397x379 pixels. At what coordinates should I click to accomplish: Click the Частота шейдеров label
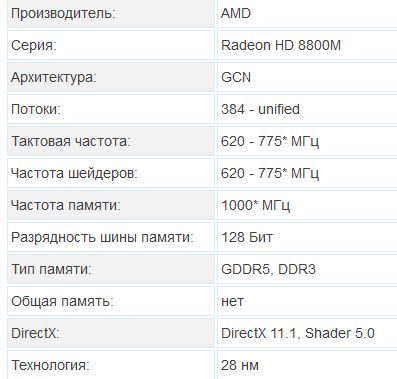coord(74,173)
